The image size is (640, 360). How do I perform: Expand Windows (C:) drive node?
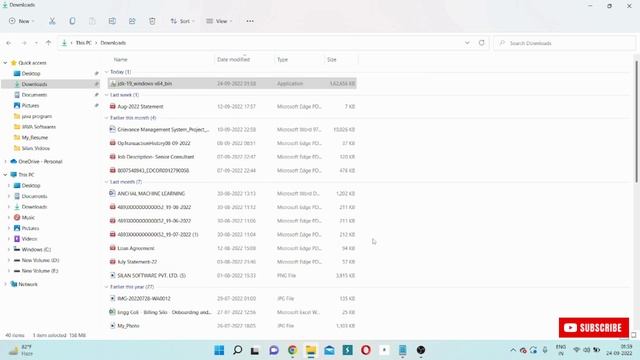point(9,249)
